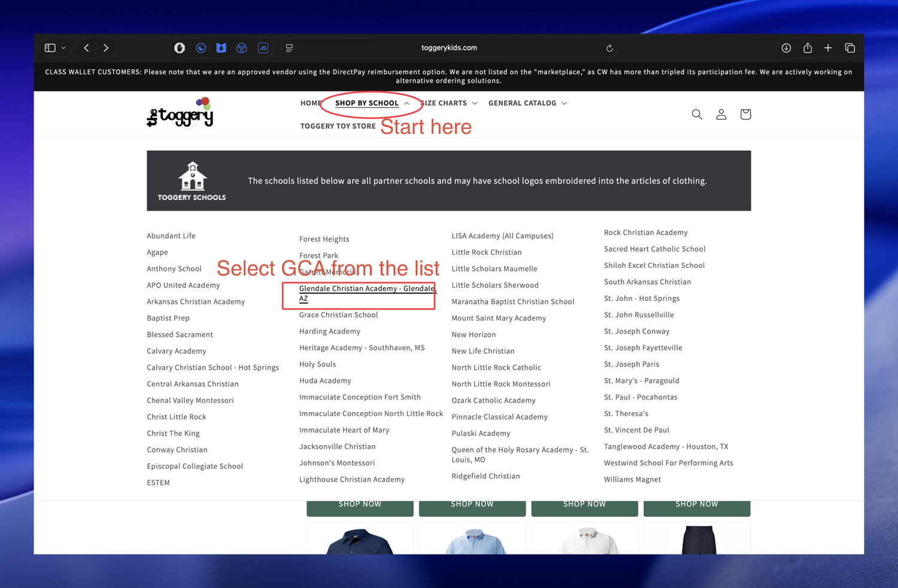Open the blue cat-face extension icon

[222, 48]
